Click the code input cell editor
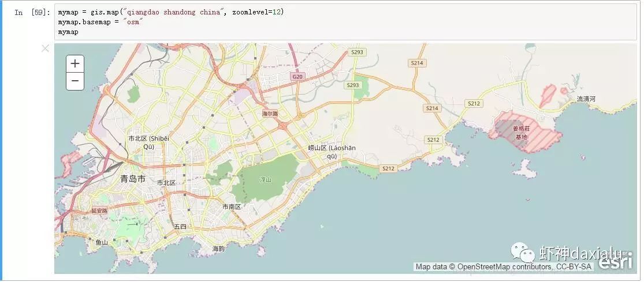The width and height of the screenshot is (644, 282). click(345, 22)
